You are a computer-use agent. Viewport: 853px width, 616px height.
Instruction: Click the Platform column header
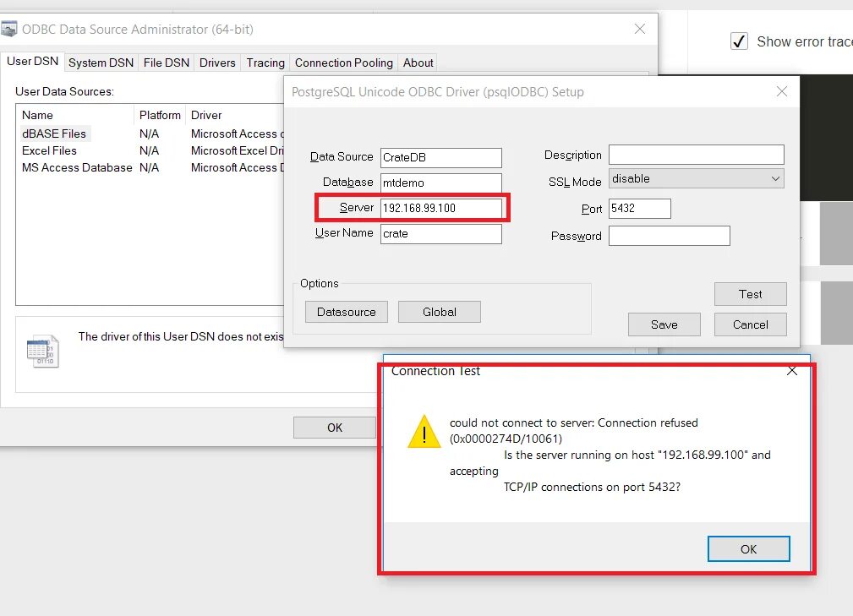tap(160, 115)
